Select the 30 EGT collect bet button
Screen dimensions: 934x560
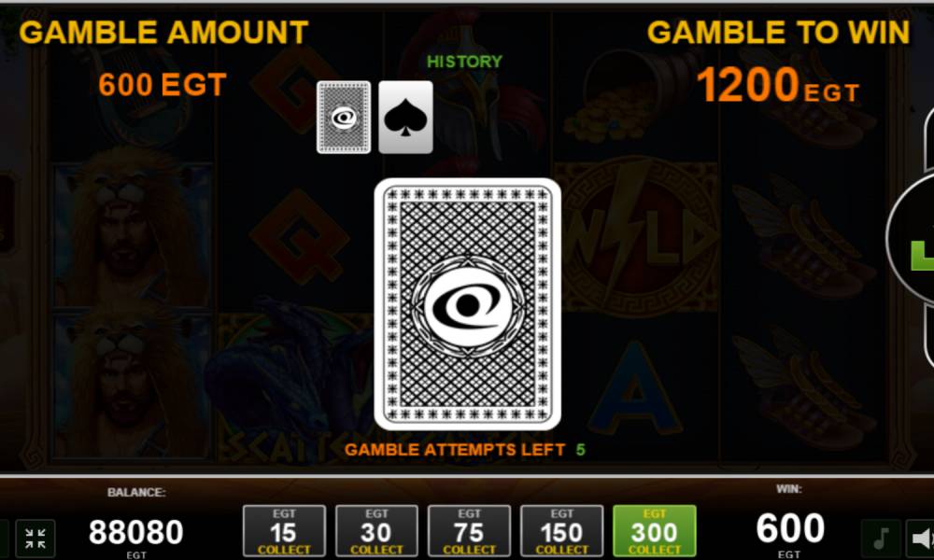coord(376,531)
